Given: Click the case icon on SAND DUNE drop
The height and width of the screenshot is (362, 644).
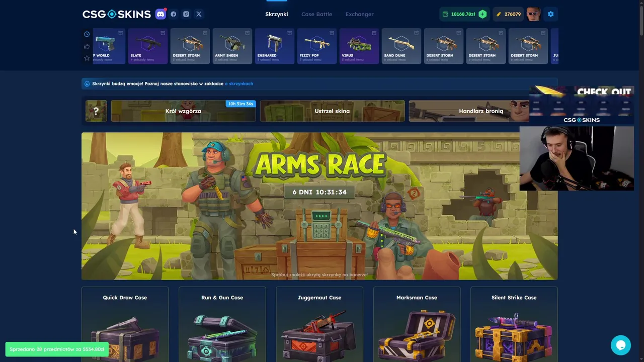Looking at the screenshot, I should click(416, 33).
